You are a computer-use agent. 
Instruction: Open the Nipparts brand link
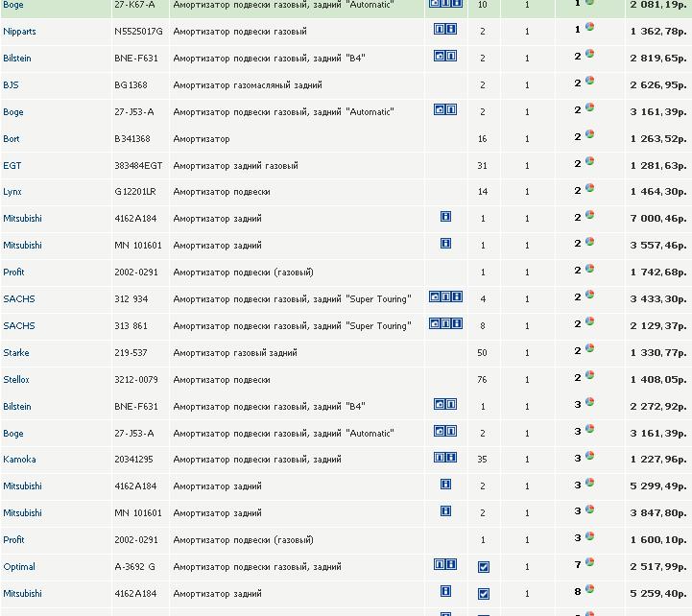point(19,32)
